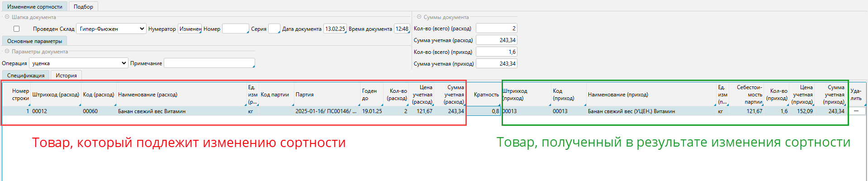Collapse the 'Суммы документа' section
This screenshot has height=181, width=868.
419,17
